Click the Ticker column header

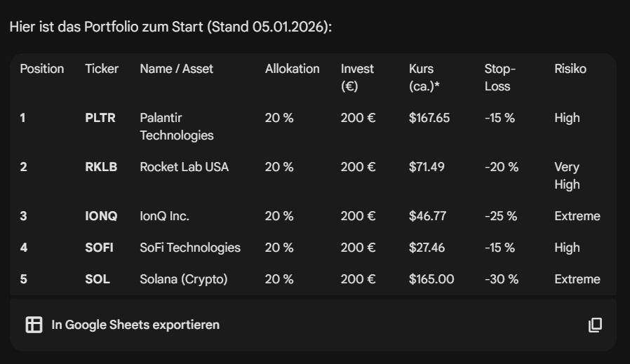[102, 69]
